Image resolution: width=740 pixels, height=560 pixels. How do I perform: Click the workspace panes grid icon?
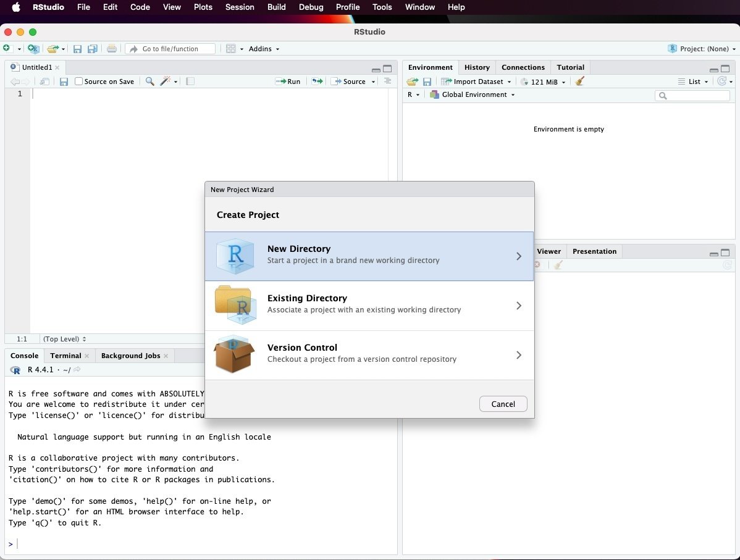coord(231,49)
